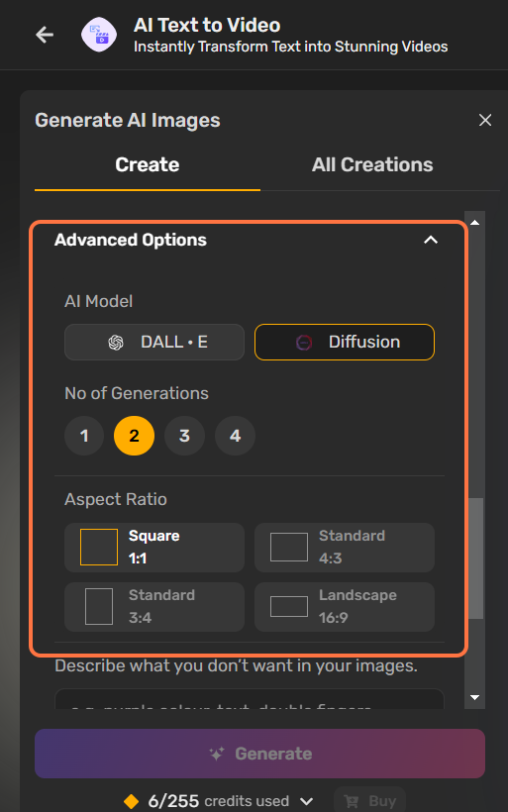Click the vertical scrollbar thumb
The width and height of the screenshot is (508, 812).
pos(476,558)
